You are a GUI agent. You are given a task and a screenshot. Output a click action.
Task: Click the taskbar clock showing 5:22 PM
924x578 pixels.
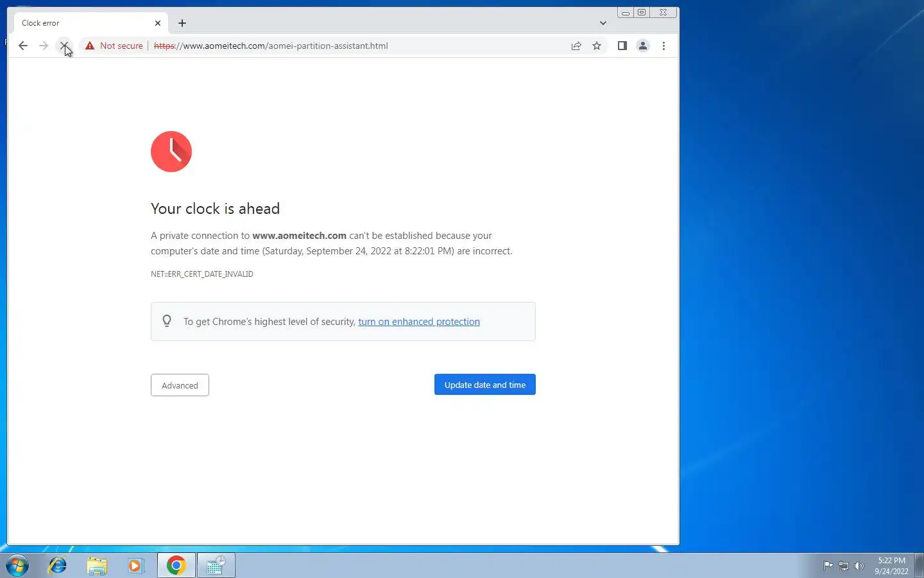891,566
